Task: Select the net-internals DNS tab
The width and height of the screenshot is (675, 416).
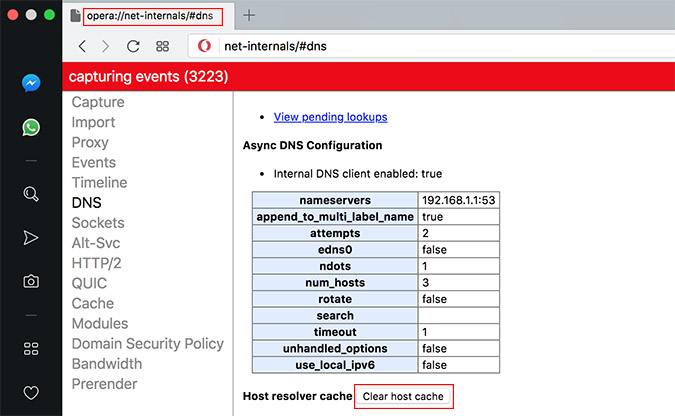Action: [148, 16]
